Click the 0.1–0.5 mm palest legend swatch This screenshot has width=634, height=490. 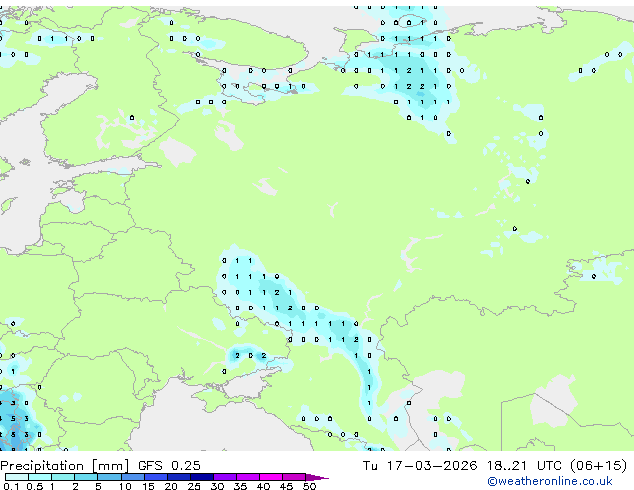[x=17, y=477]
